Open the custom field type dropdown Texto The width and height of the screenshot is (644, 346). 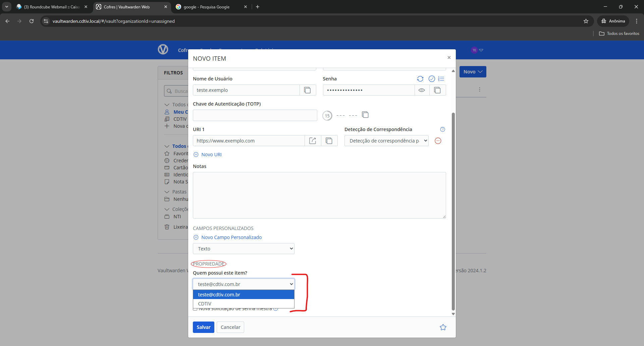244,249
